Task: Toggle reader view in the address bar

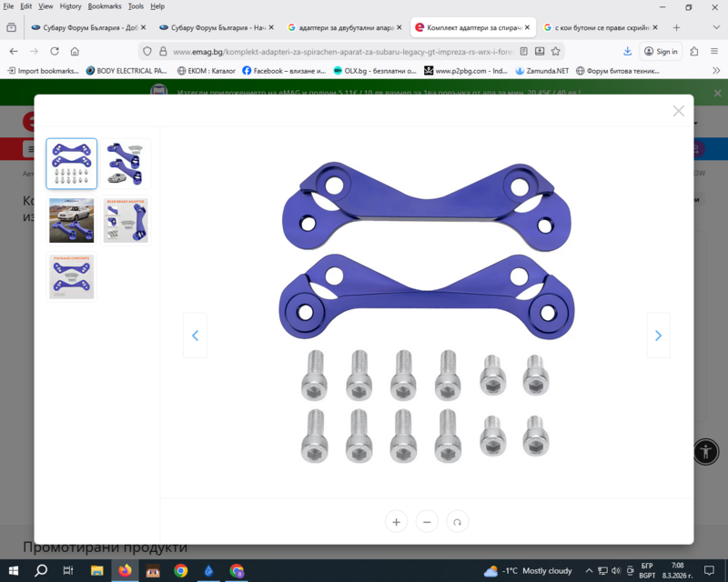Action: click(524, 52)
